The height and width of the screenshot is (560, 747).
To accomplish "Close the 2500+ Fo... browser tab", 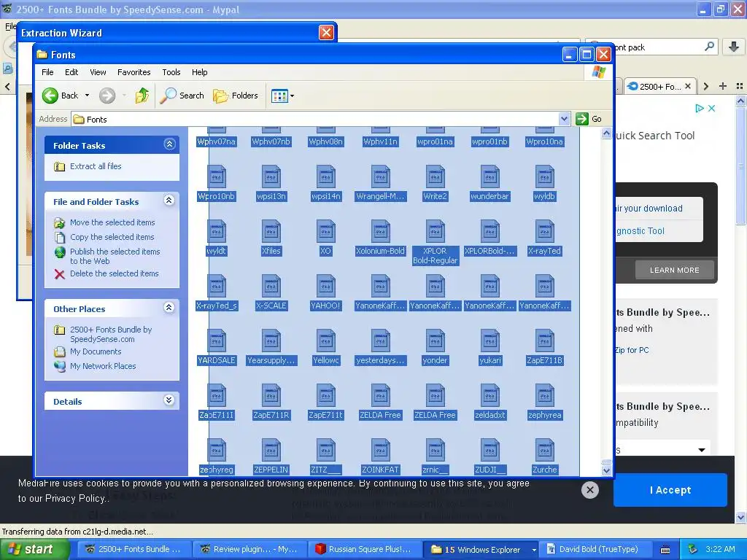I will coord(687,86).
